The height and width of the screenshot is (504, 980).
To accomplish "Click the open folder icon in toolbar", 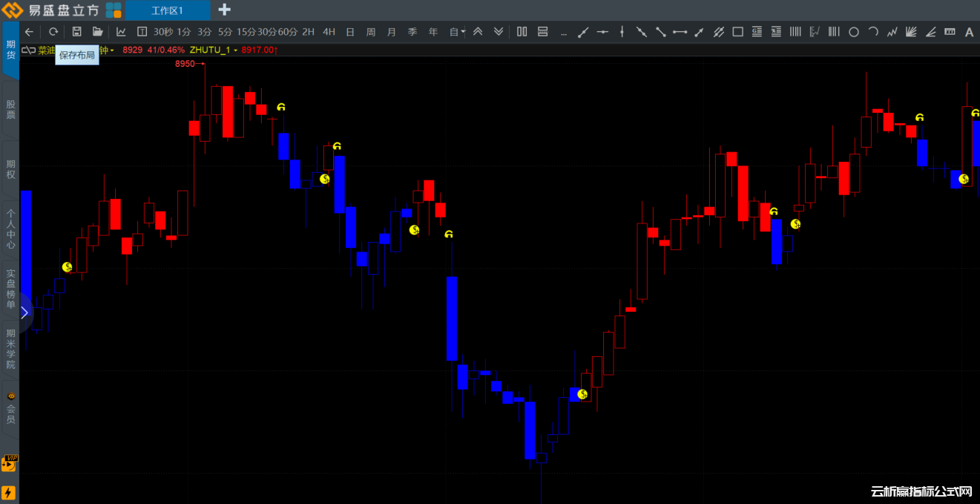I will tap(97, 32).
